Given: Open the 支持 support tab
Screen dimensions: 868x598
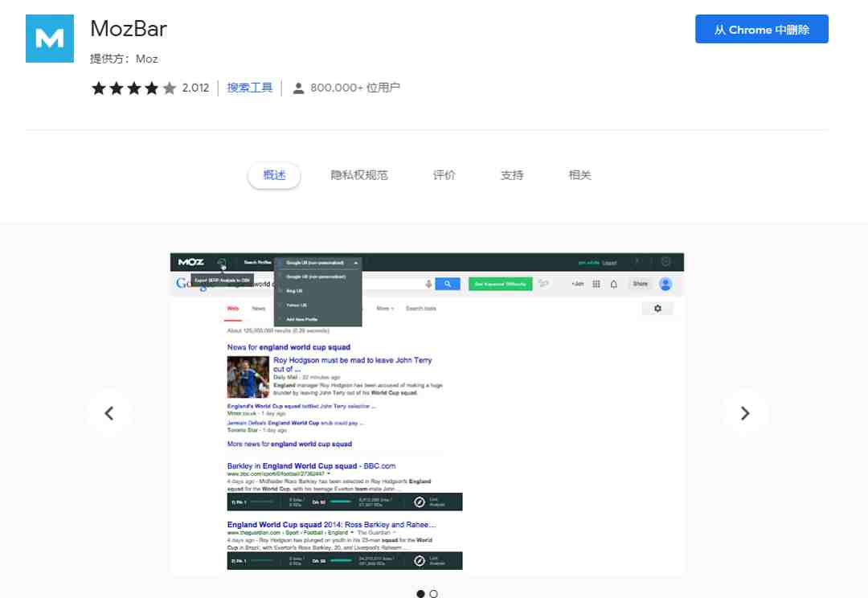Looking at the screenshot, I should [x=512, y=175].
